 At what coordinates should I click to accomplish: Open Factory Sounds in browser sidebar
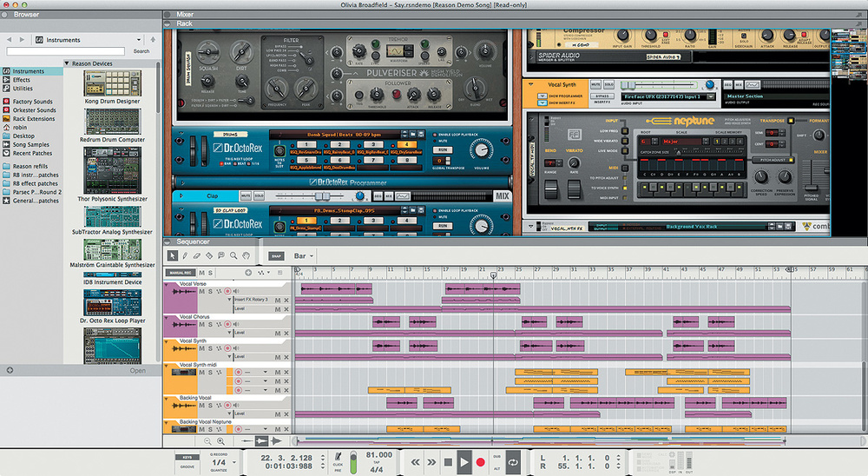[33, 101]
